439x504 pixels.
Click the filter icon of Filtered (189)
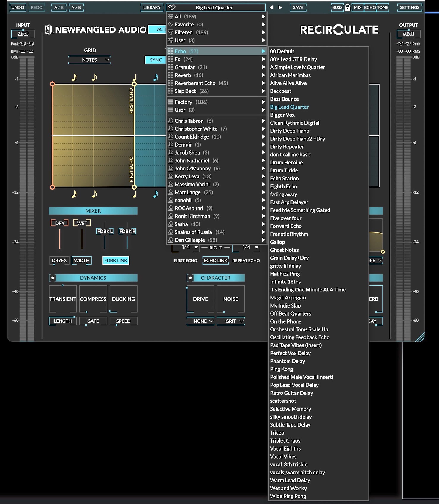171,32
